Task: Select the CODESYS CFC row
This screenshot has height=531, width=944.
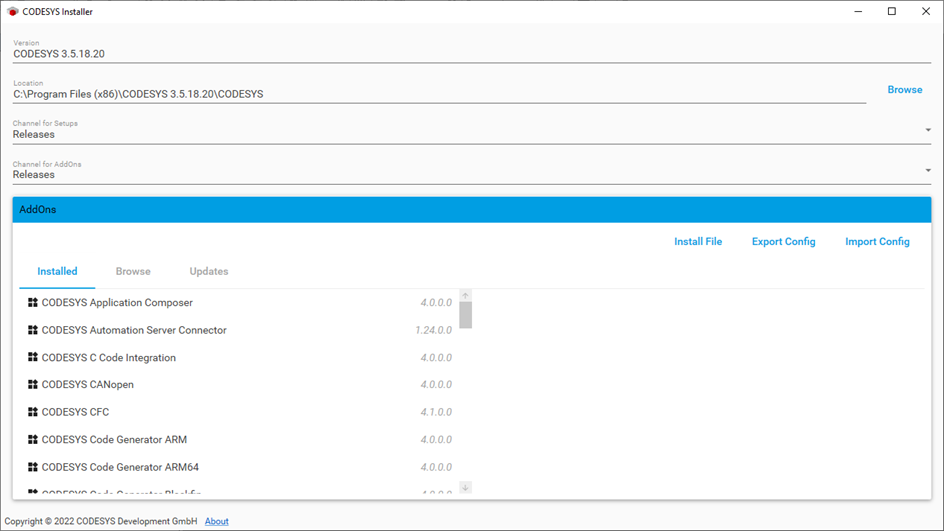Action: point(240,412)
